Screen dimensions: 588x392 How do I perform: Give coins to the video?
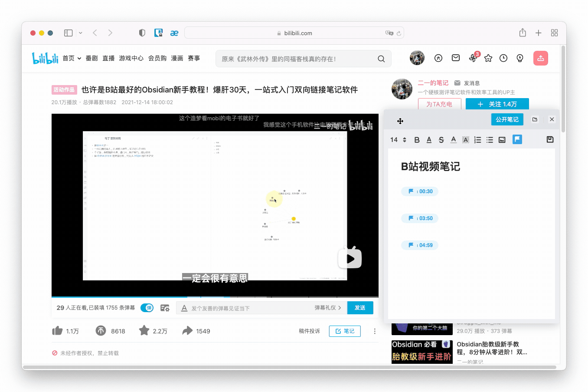pyautogui.click(x=101, y=331)
